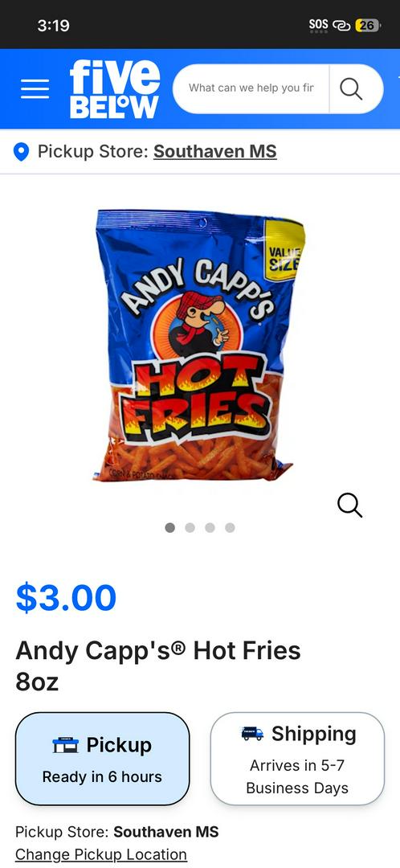Go to the first image carousel dot
This screenshot has height=868, width=400.
[x=169, y=527]
